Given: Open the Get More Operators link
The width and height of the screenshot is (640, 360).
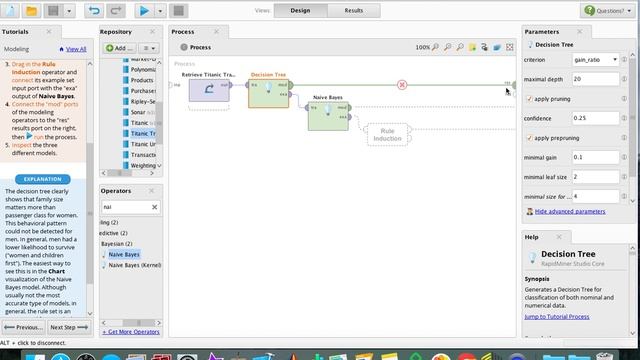Looking at the screenshot, I should click(x=131, y=332).
